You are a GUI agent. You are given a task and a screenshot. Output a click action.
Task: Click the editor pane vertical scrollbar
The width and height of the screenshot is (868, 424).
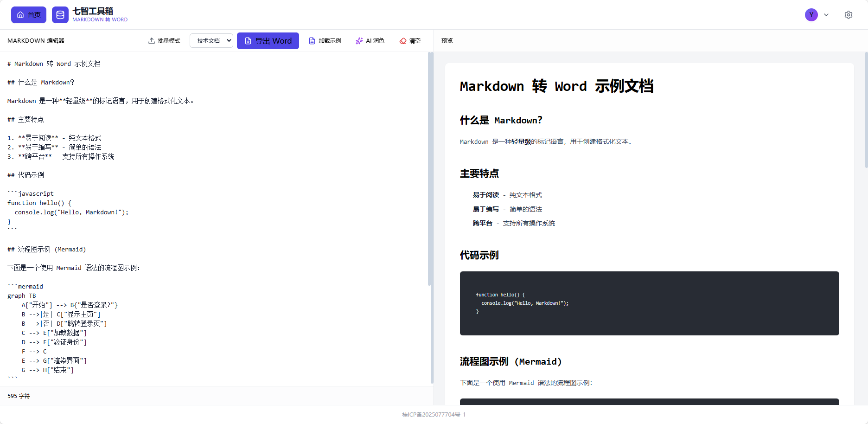coord(430,168)
